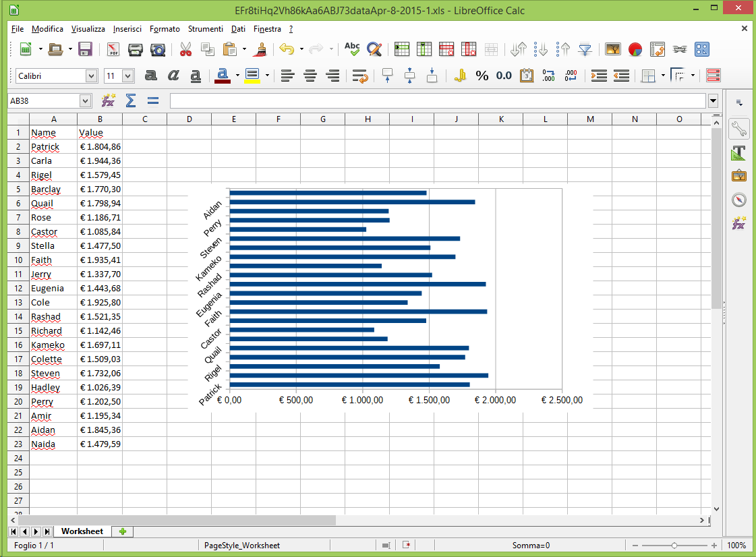Expand the font size dropdown
The height and width of the screenshot is (557, 756).
coord(127,76)
